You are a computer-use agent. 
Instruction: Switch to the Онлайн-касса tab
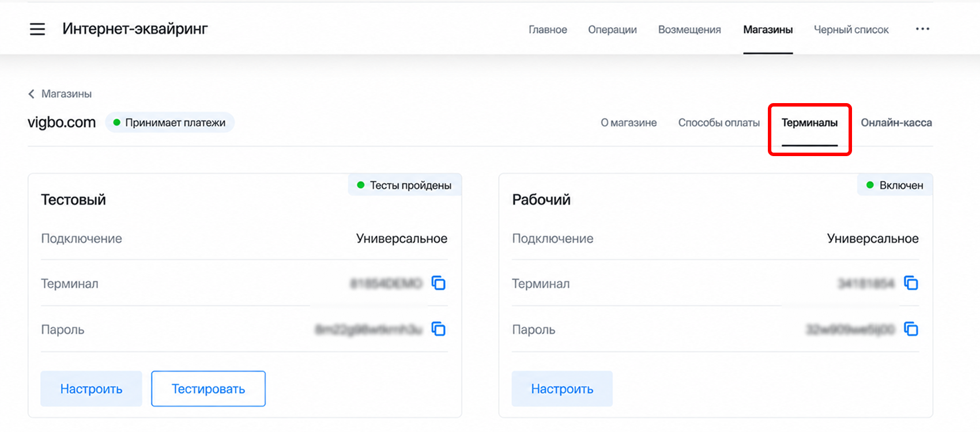[896, 123]
